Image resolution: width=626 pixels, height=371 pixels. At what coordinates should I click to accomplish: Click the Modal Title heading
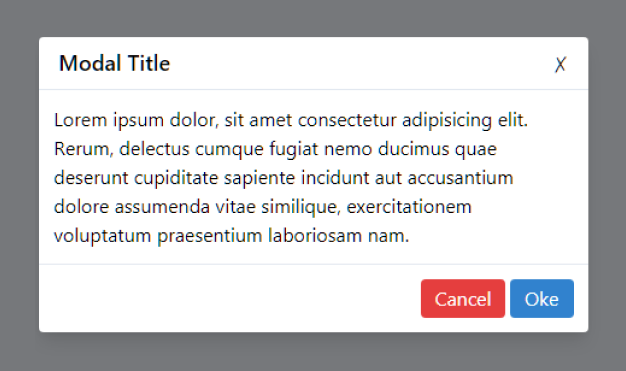pyautogui.click(x=115, y=63)
